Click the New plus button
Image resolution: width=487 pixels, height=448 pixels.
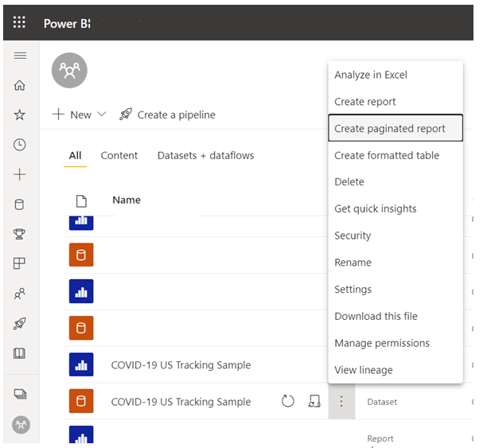coord(72,115)
